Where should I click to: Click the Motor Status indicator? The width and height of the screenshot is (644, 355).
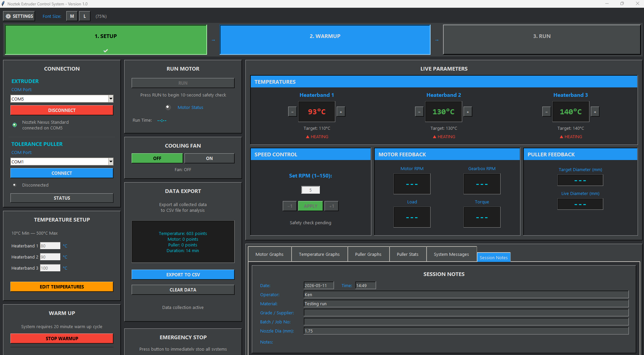point(168,107)
